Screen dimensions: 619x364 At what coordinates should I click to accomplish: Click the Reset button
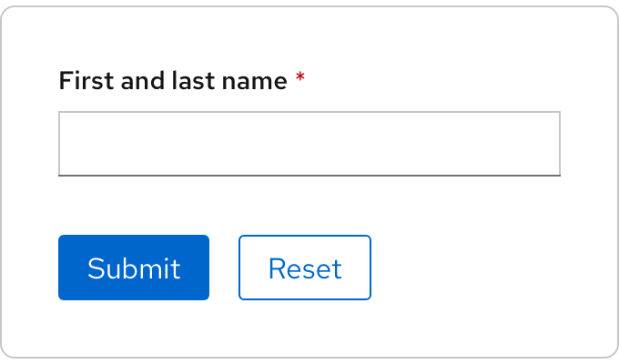click(x=305, y=268)
